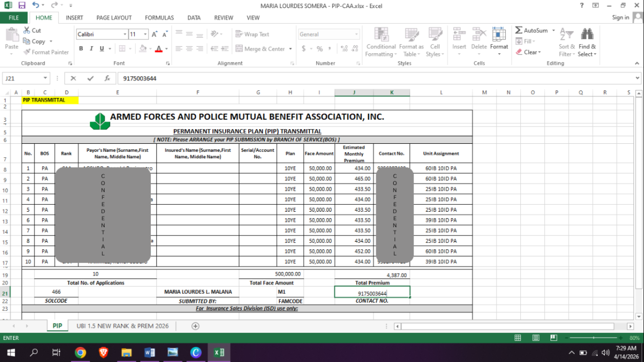Open Find & Select binoculars
The image size is (644, 362).
pos(587,42)
